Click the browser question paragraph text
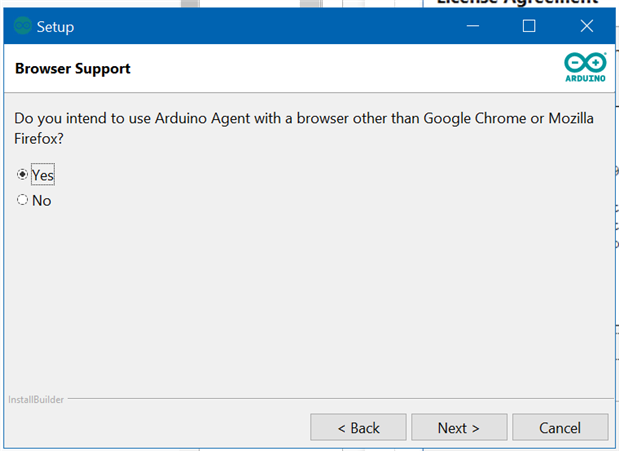 (x=304, y=128)
